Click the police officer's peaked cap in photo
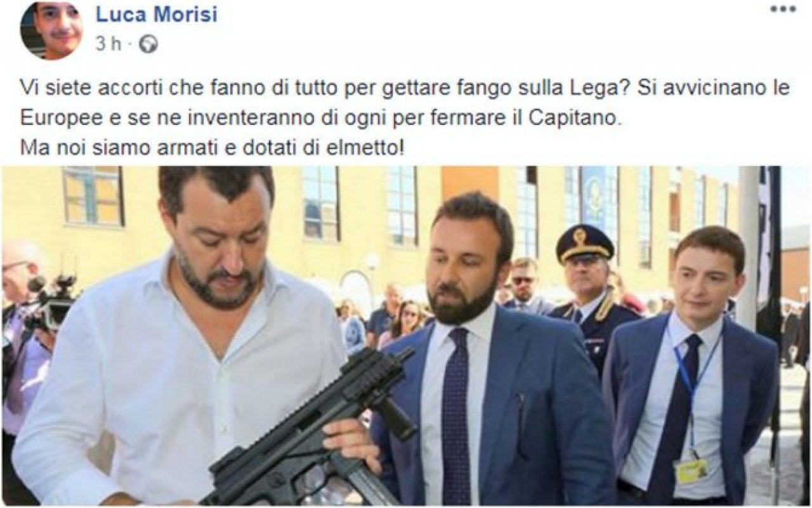This screenshot has height=508, width=812. (584, 244)
